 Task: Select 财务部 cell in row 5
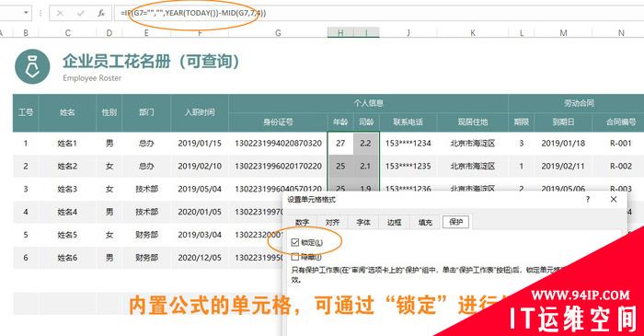click(146, 235)
